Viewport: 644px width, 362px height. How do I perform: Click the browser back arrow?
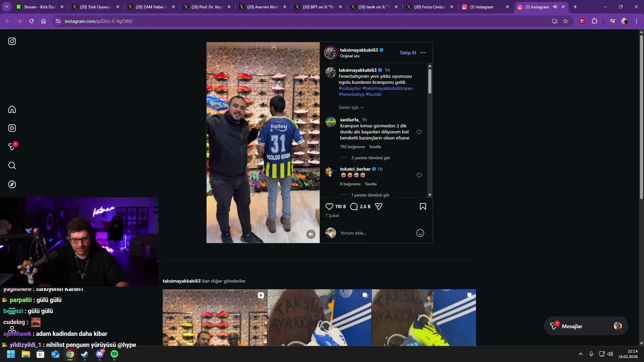point(7,21)
